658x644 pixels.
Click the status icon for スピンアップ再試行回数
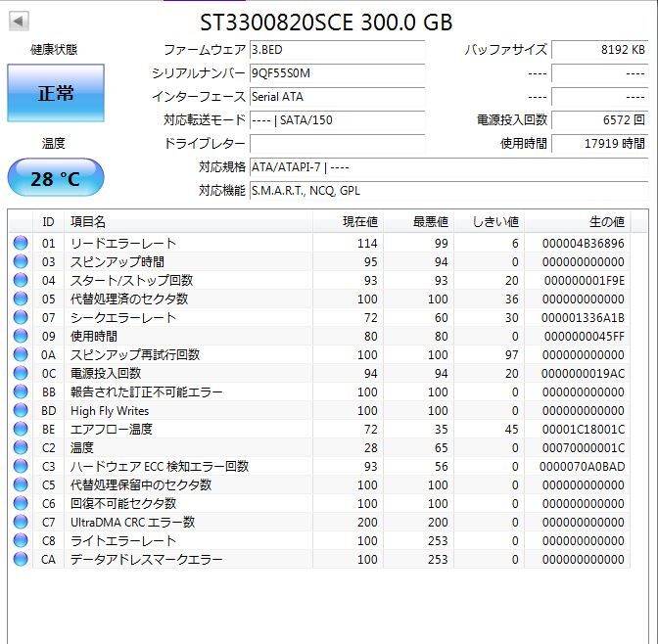pos(21,354)
